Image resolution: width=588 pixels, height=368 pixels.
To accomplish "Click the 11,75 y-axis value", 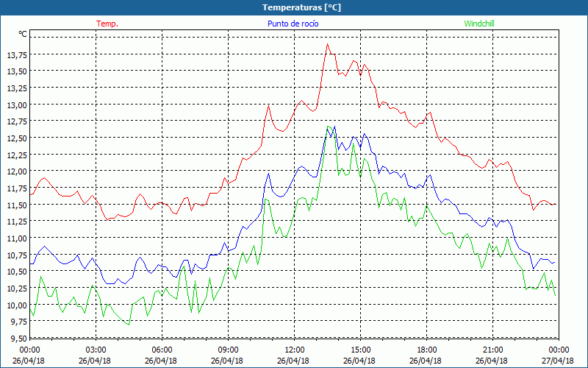I will 17,188.
